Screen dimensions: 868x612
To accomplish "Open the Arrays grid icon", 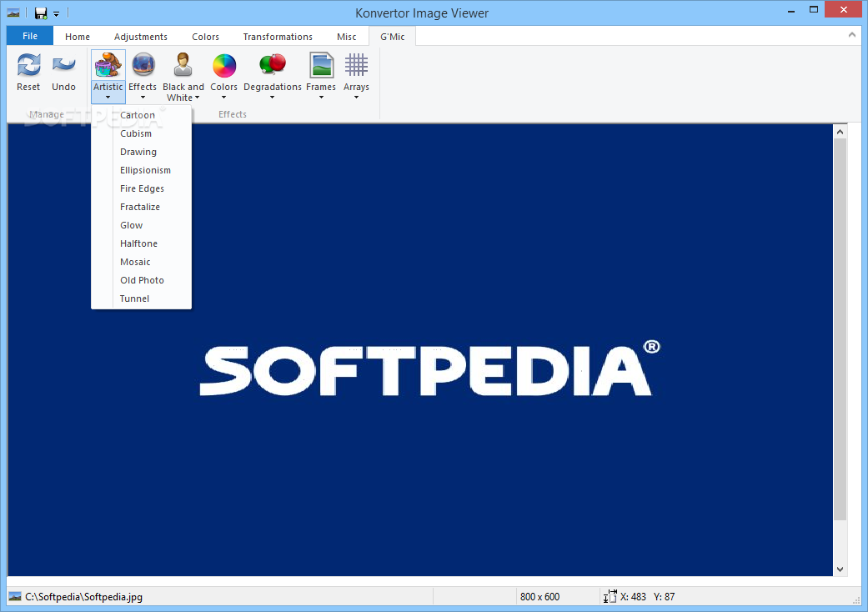I will (357, 65).
